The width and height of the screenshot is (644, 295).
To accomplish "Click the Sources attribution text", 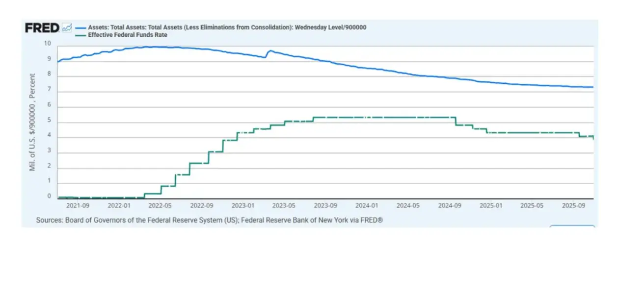I will pos(209,221).
